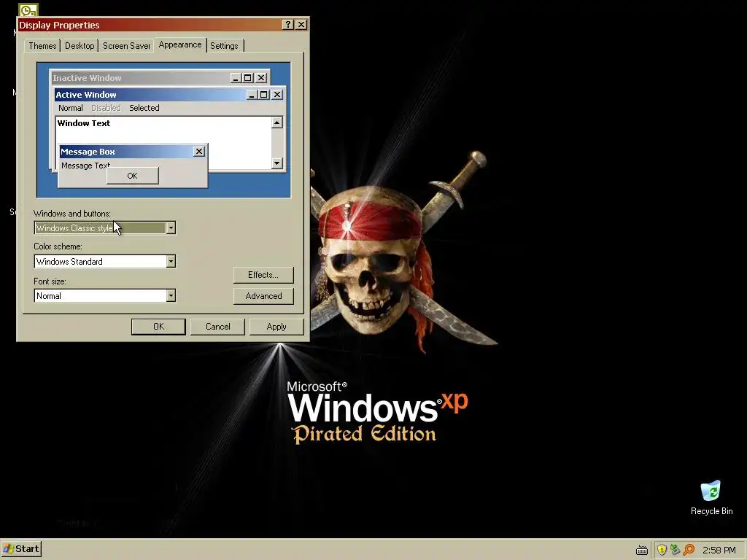Image resolution: width=747 pixels, height=560 pixels.
Task: Cancel the Display Properties changes
Action: click(217, 327)
